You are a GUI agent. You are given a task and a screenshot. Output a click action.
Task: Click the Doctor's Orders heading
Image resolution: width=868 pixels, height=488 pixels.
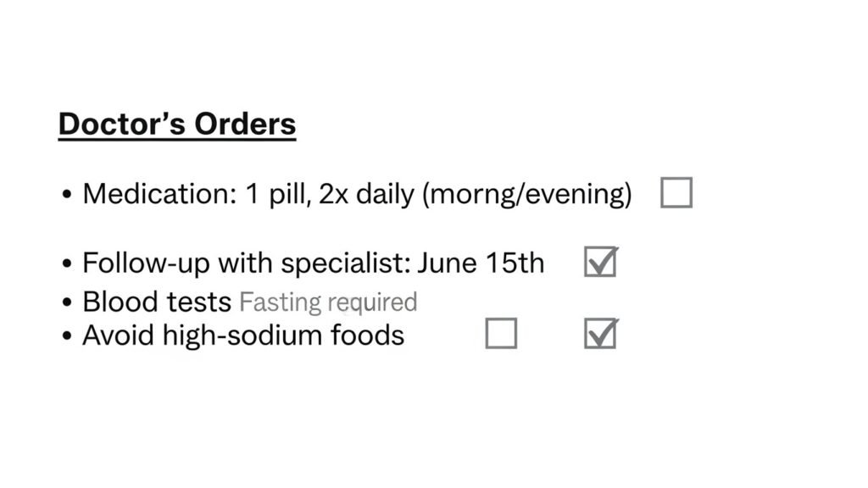177,124
